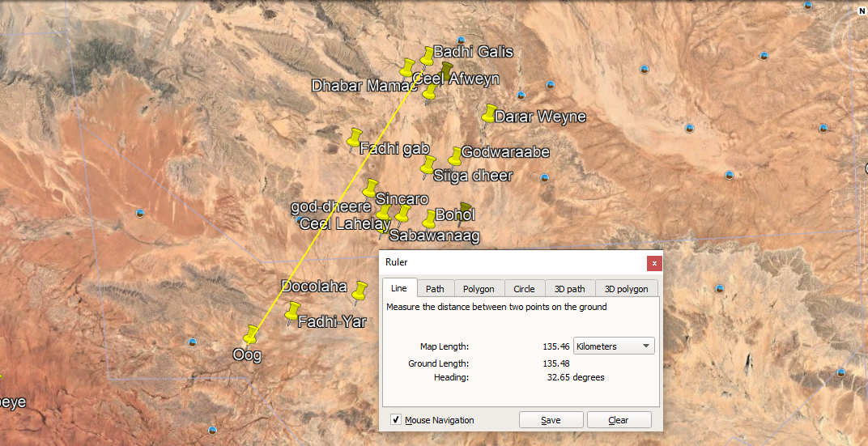Select the Fadhi gab placemark pin
Image resolution: width=868 pixels, height=446 pixels.
pyautogui.click(x=355, y=138)
